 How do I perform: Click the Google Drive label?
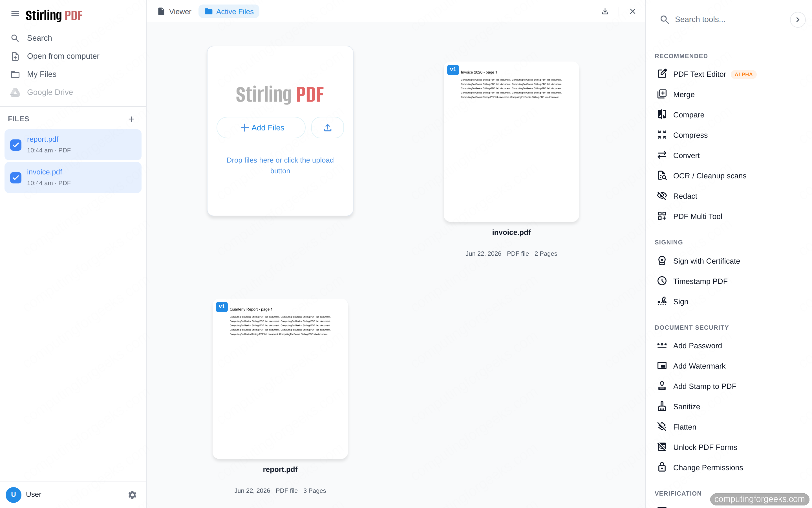coord(50,92)
